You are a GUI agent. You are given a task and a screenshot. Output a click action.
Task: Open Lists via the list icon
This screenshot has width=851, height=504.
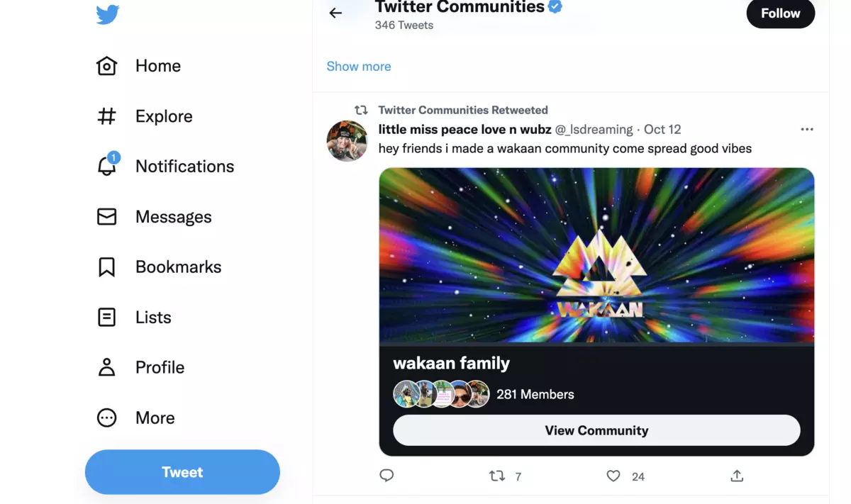[x=106, y=317]
